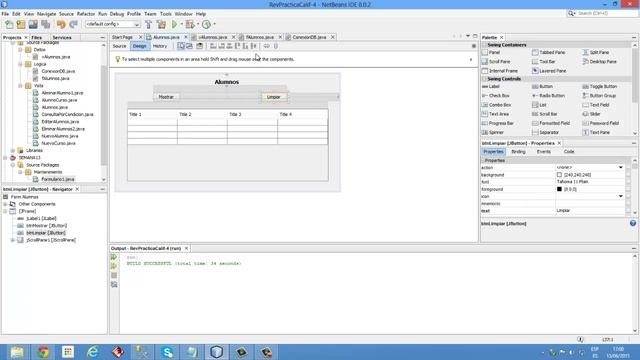Open Run Project dropdown arrow
Image resolution: width=640 pixels, height=360 pixels.
tap(181, 24)
